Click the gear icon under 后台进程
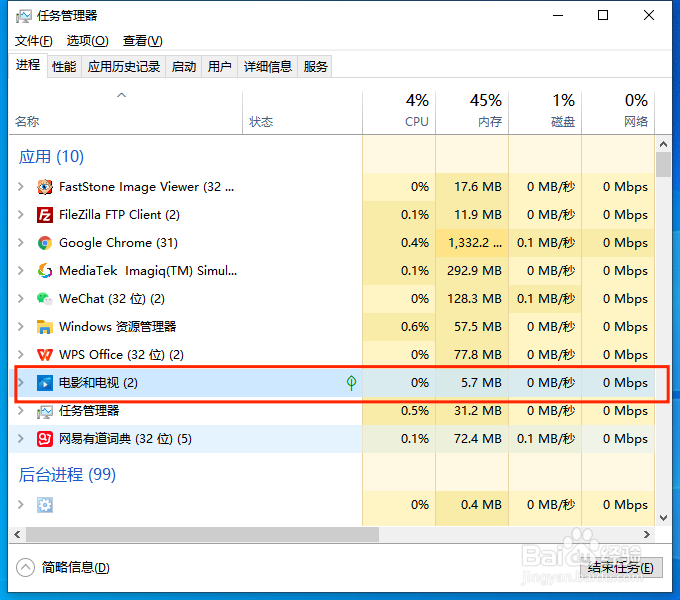The height and width of the screenshot is (600, 680). (45, 505)
